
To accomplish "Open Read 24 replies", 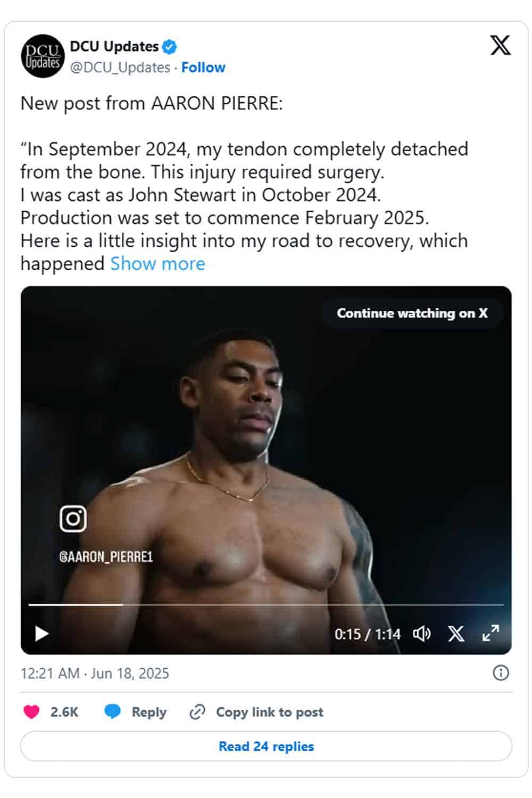I will (266, 746).
